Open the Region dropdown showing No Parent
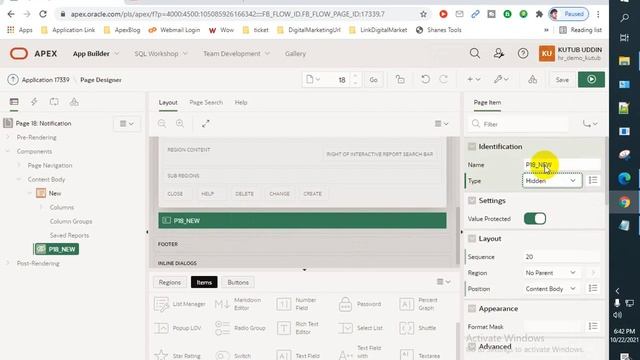Image resolution: width=640 pixels, height=360 pixels. [x=552, y=273]
